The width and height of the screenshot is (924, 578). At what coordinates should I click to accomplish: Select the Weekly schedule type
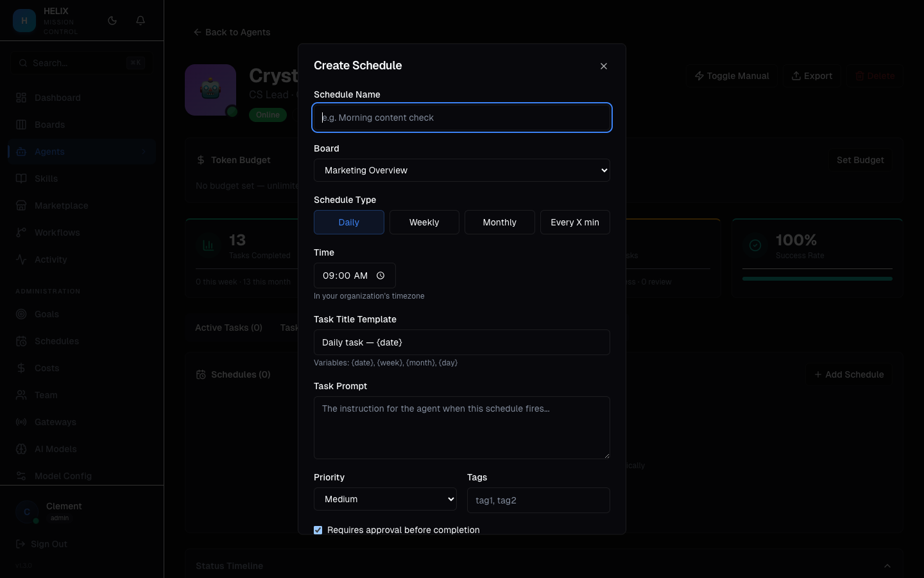pos(424,222)
